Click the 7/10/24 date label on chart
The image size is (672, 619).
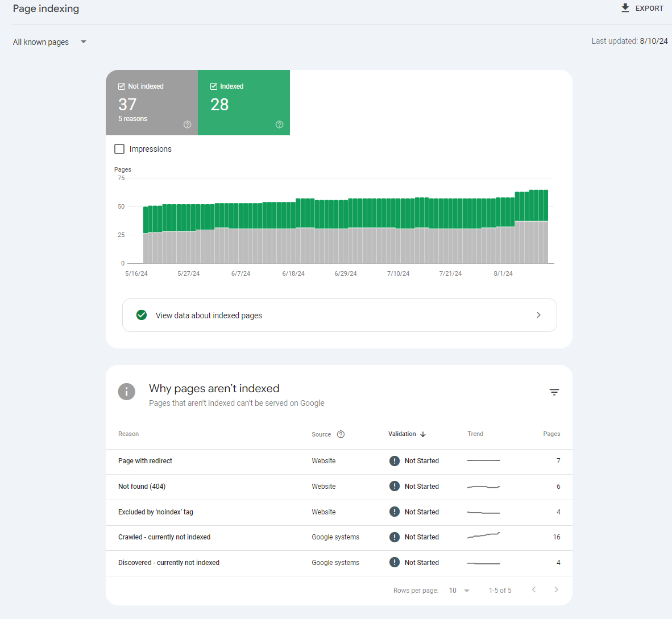[x=398, y=273]
